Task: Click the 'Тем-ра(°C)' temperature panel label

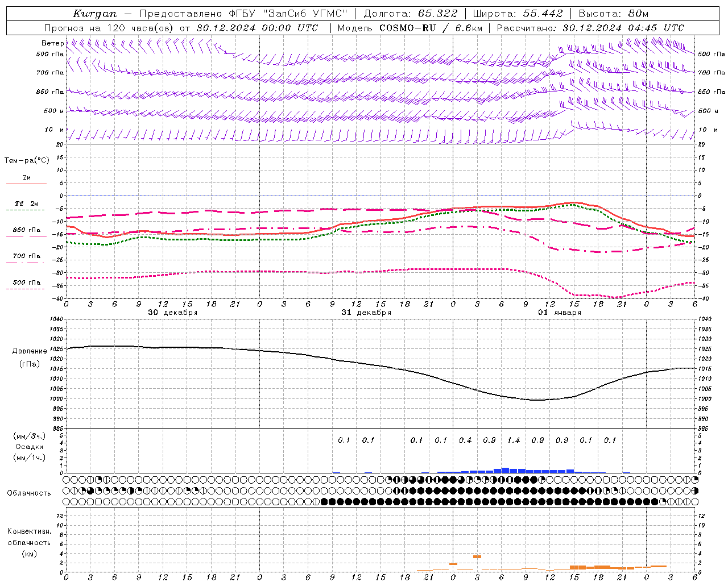Action: 27,161
